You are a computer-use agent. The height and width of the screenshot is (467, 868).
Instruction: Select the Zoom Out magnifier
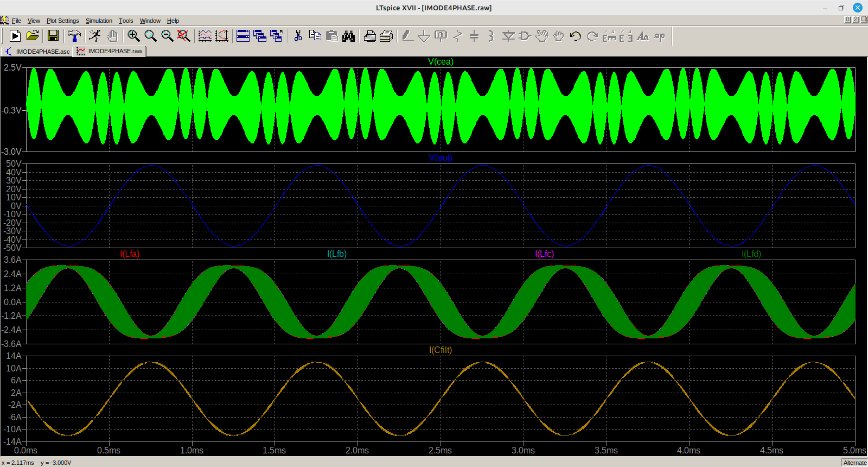click(167, 36)
